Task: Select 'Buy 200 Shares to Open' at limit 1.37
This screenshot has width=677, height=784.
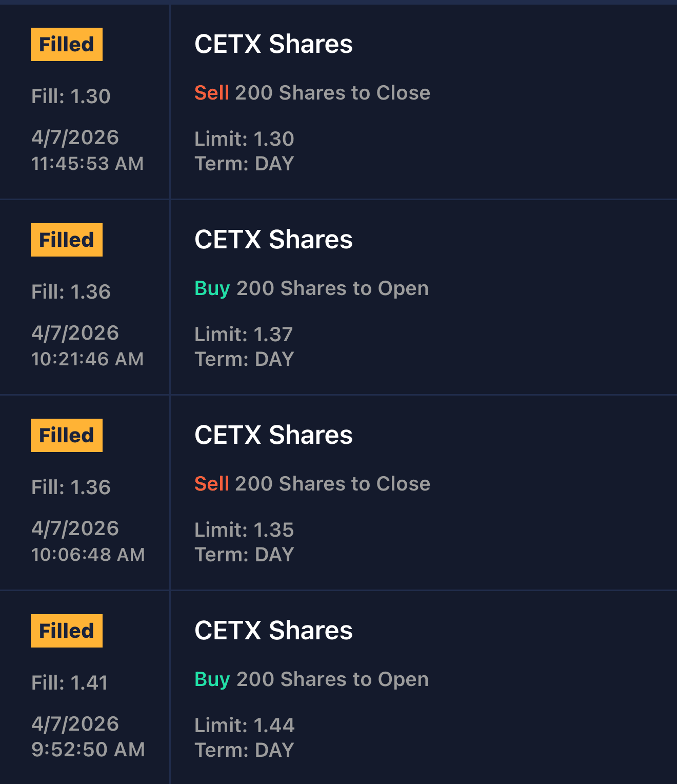Action: coord(311,288)
